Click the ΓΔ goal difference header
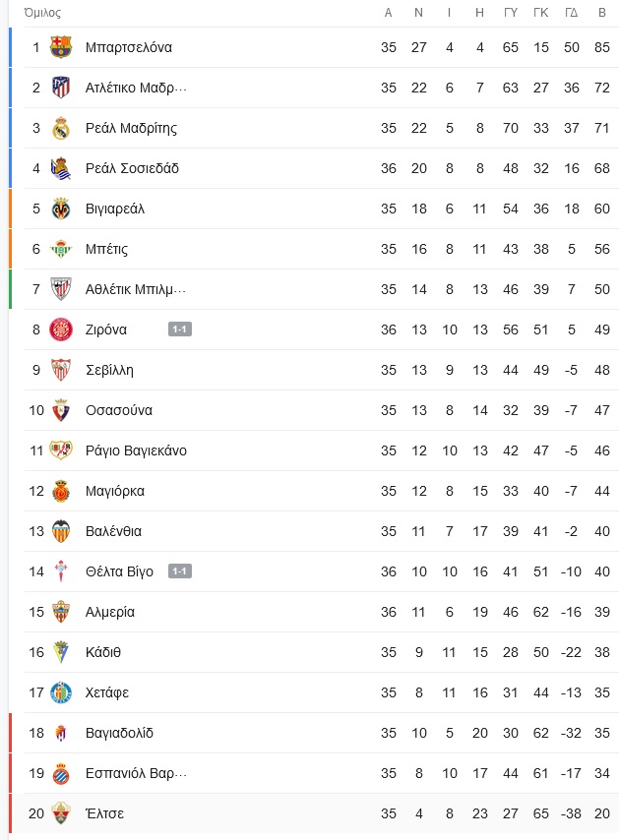 (x=572, y=13)
